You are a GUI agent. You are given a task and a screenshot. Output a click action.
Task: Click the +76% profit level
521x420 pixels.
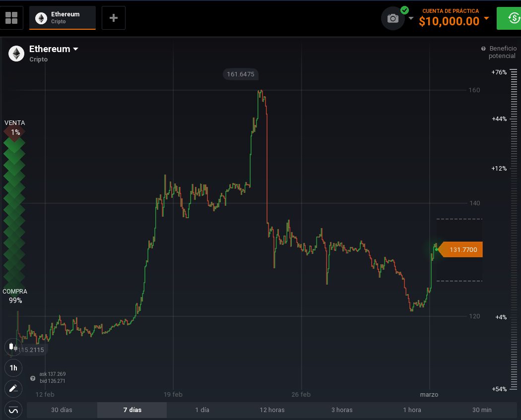pyautogui.click(x=499, y=72)
